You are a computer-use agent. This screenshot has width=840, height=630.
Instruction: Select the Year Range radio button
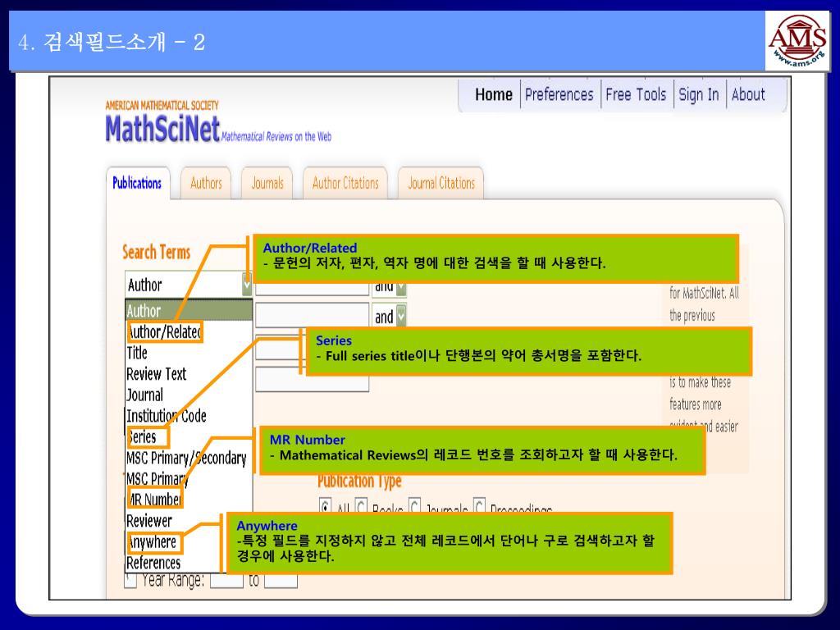[x=130, y=580]
